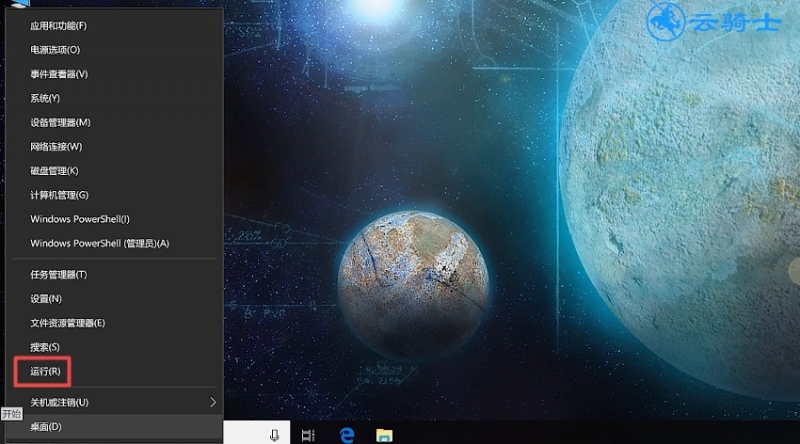The width and height of the screenshot is (800, 444).
Task: Select 网络连接(W) entry
Action: [114, 146]
